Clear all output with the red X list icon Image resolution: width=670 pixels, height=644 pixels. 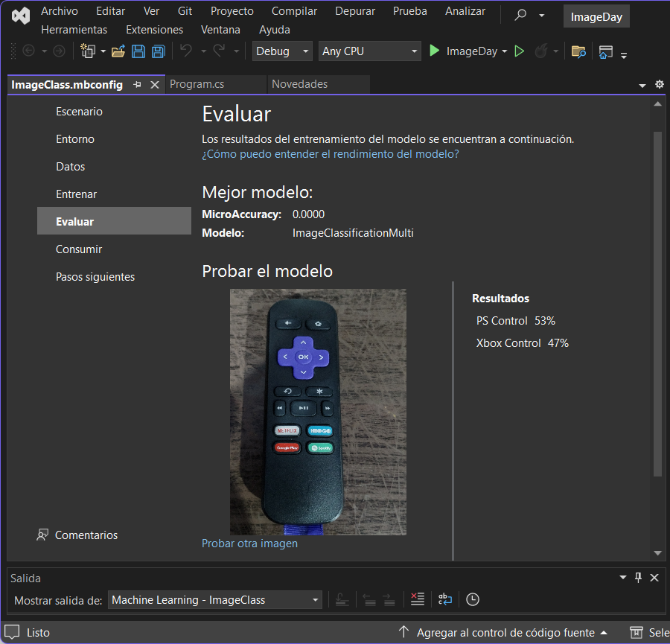tap(418, 599)
